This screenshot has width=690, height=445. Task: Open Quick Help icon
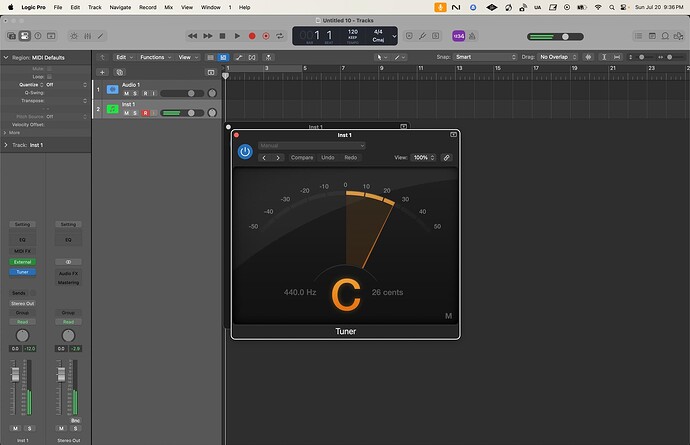[x=38, y=36]
